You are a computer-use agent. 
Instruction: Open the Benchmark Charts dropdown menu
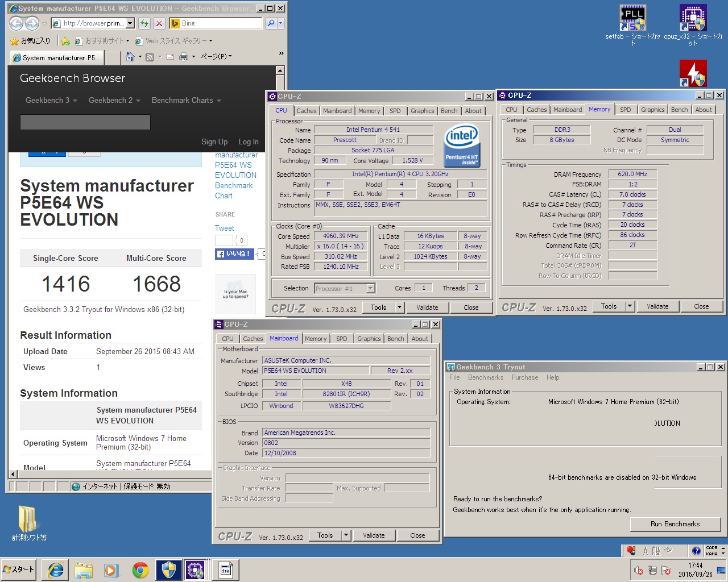click(187, 101)
